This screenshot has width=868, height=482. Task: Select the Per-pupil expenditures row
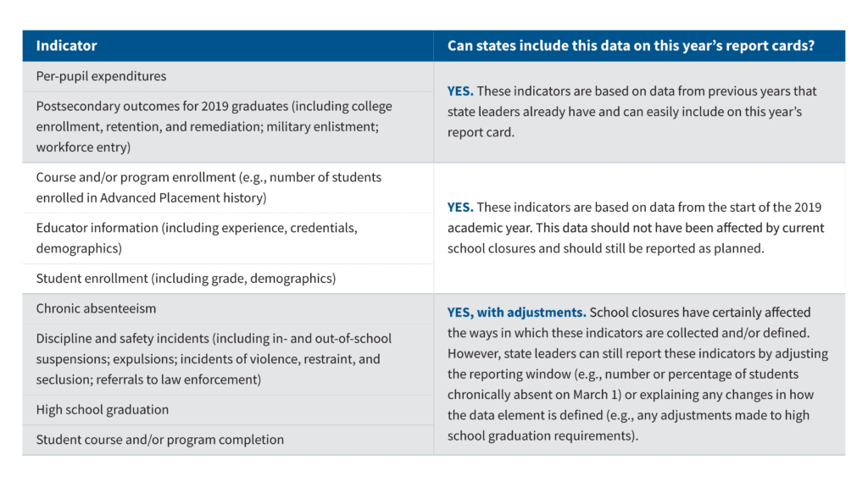(101, 76)
